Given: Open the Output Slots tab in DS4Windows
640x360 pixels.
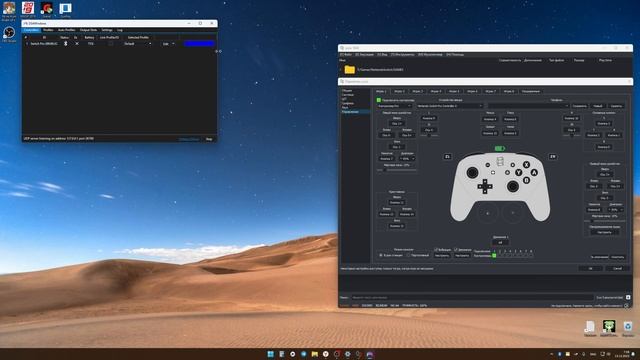Looking at the screenshot, I should [88, 30].
